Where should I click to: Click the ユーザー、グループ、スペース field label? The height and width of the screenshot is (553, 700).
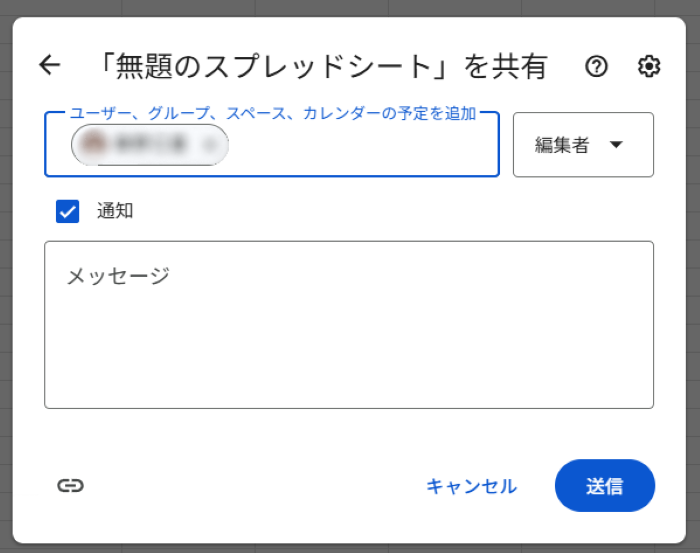(x=272, y=114)
